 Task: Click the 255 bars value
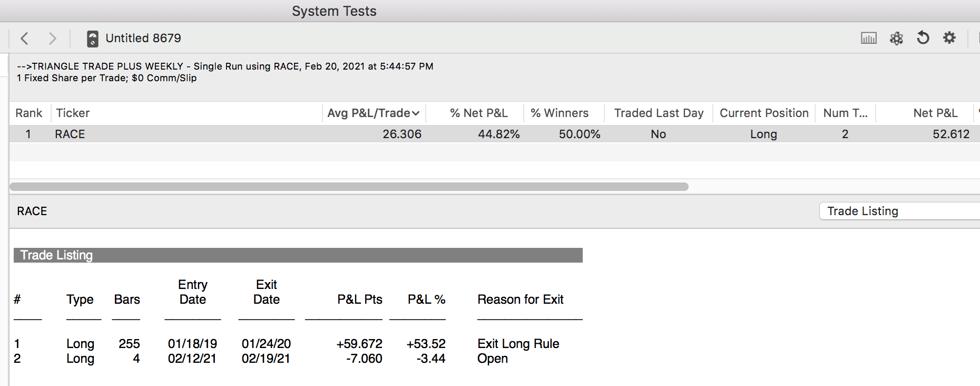click(129, 344)
